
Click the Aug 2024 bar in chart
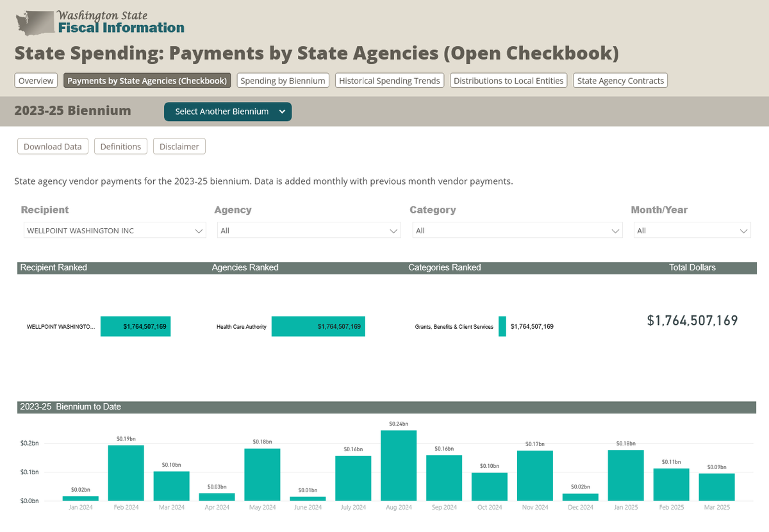click(399, 465)
